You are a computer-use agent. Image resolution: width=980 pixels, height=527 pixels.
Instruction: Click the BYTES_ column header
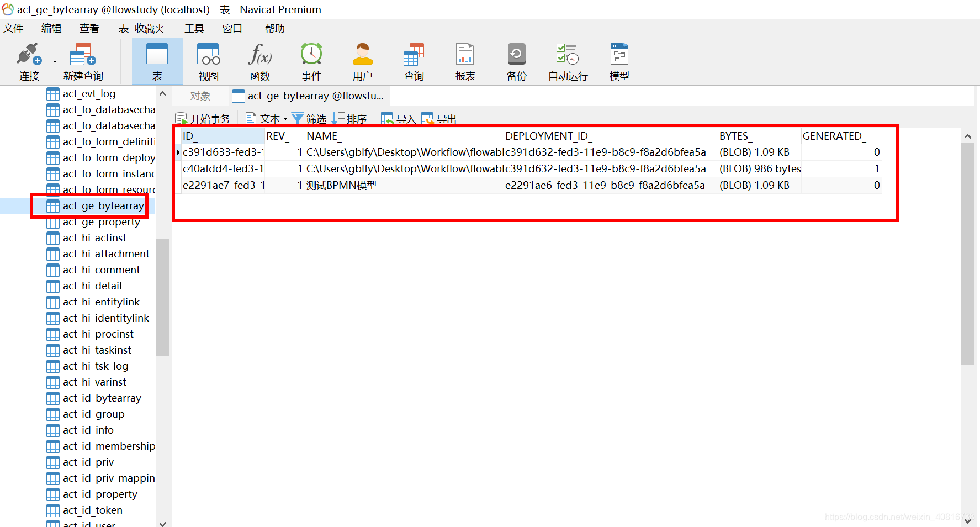[759, 136]
